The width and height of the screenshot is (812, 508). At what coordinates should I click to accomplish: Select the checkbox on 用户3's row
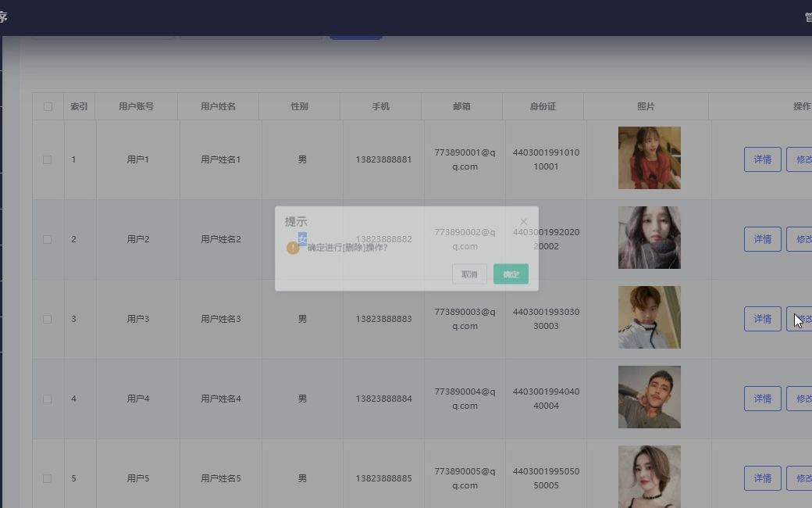pos(48,318)
